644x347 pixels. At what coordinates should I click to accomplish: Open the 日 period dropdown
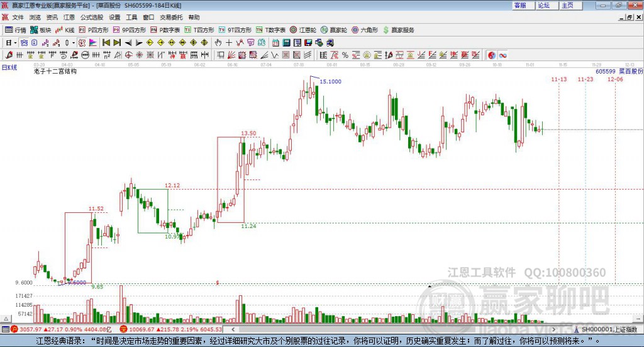coord(11,43)
